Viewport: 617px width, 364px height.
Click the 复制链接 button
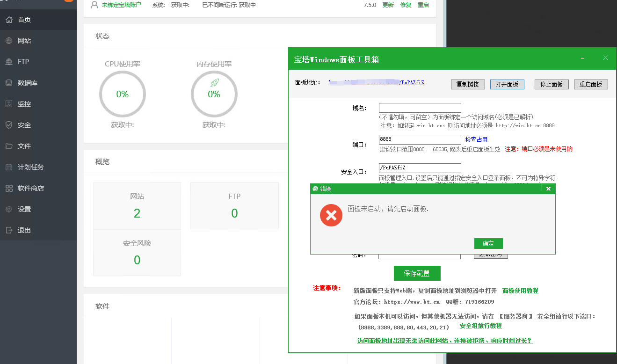[x=468, y=84]
